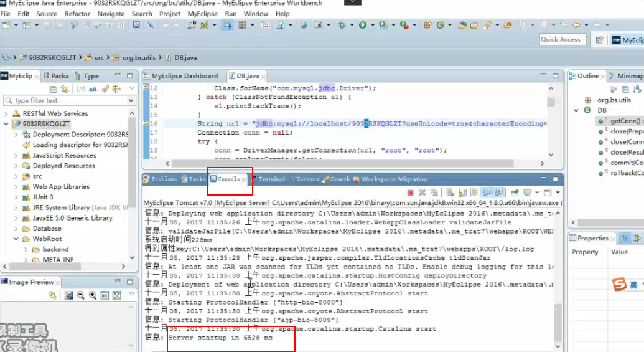Screen dimensions: 644x352
Task: Collapse the WebRoot folder
Action: point(16,239)
